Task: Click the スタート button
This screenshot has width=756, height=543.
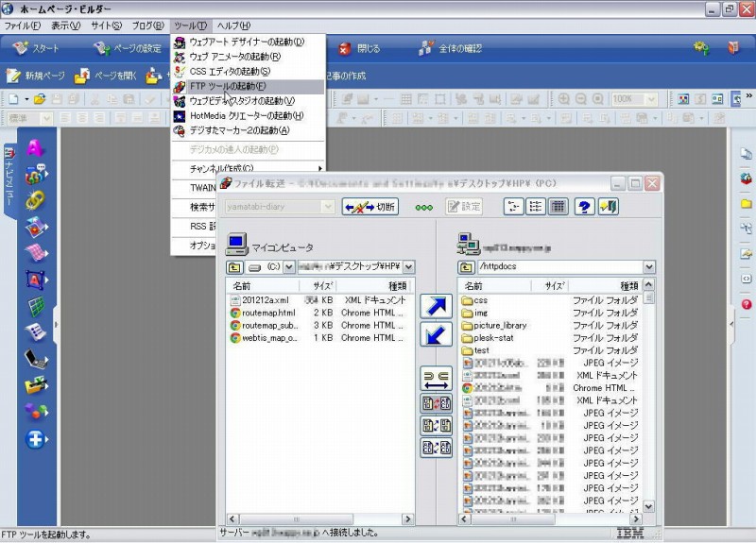Action: click(36, 48)
